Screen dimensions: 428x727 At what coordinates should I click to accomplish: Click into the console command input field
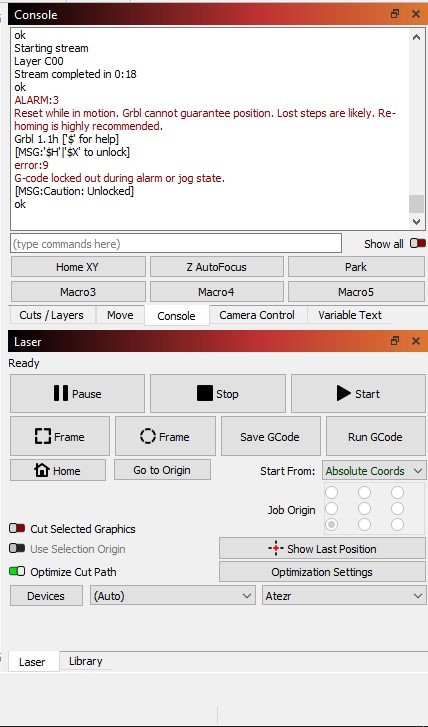(x=176, y=243)
